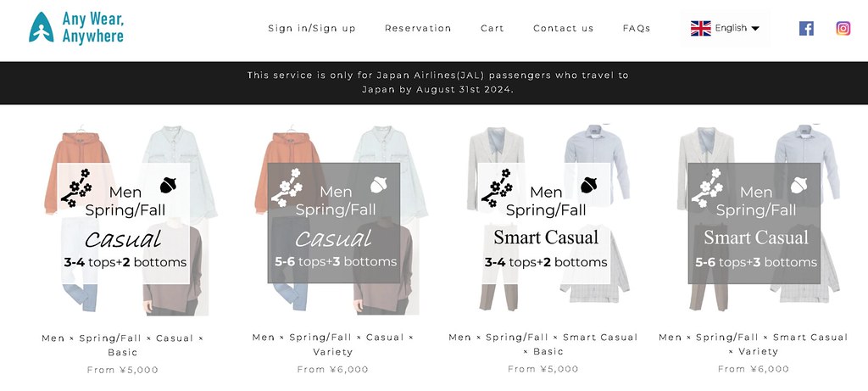Expand the English language dropdown arrow
The width and height of the screenshot is (868, 391).
coord(755,28)
